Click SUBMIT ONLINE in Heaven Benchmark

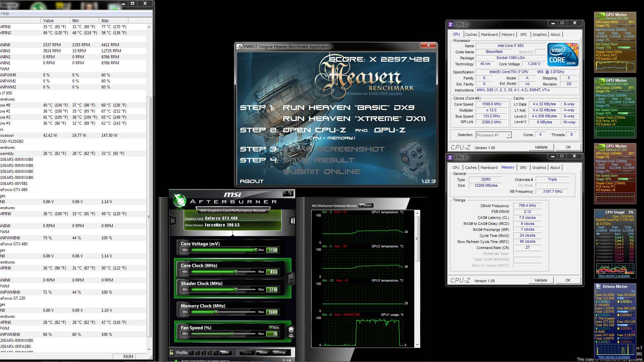pos(322,172)
